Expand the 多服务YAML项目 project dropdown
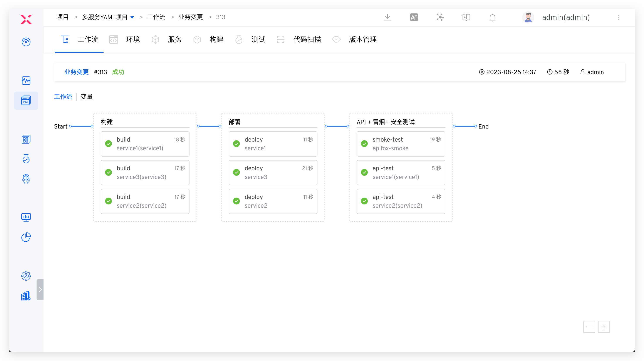The image size is (644, 361). pyautogui.click(x=132, y=17)
